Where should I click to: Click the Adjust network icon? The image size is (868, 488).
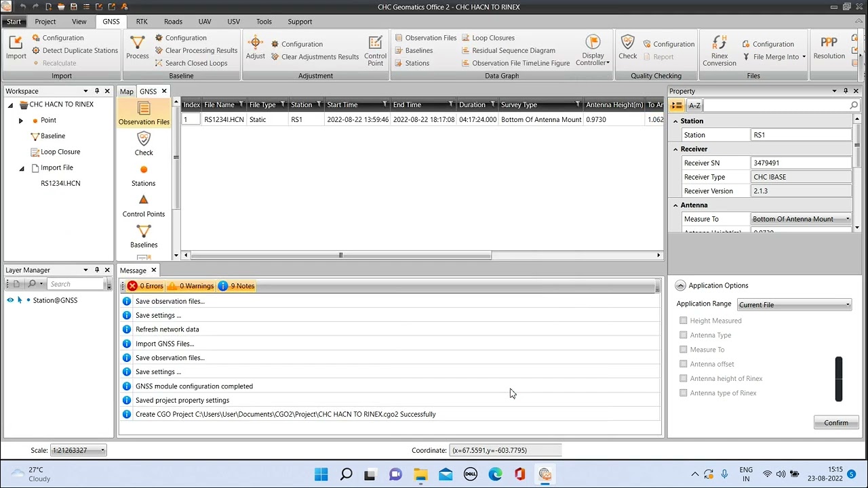(256, 47)
